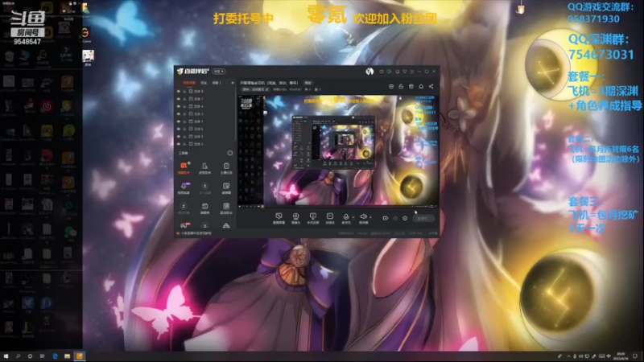Image resolution: width=644 pixels, height=362 pixels.
Task: Click the live preview canvas
Action: point(338,150)
